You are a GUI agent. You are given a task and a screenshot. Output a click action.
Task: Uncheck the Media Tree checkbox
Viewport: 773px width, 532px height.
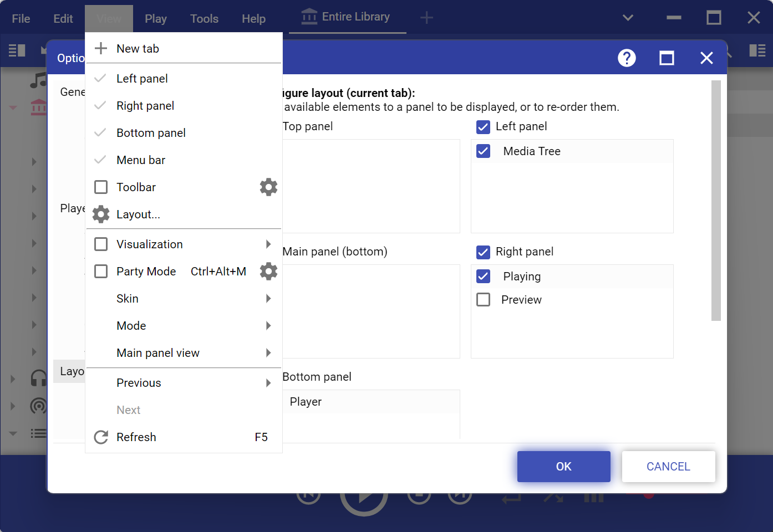point(484,151)
